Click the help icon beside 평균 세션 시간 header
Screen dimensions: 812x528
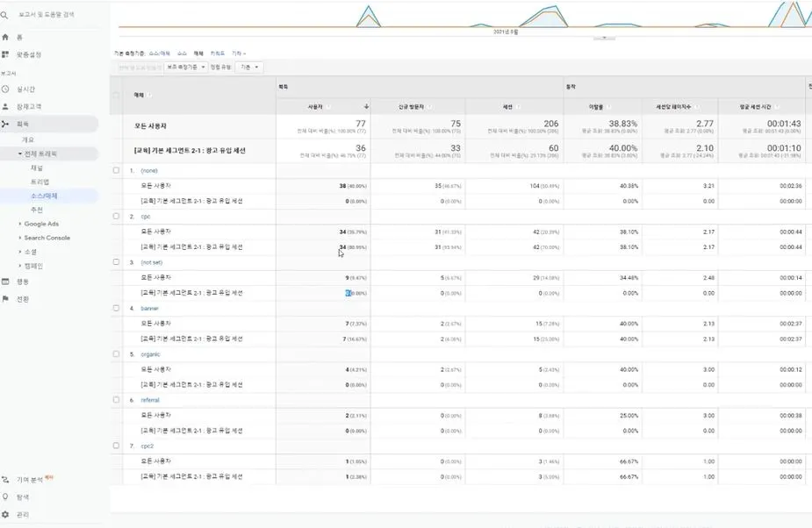(776, 107)
